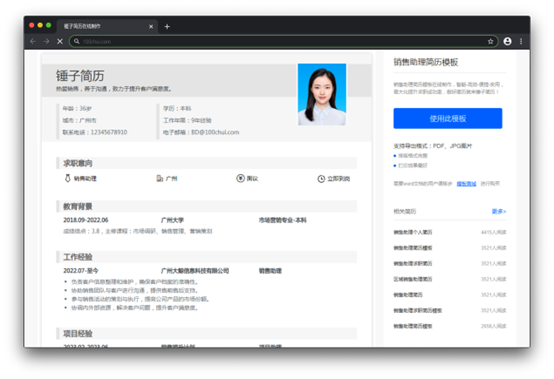The height and width of the screenshot is (379, 554).
Task: Click the 求职意向 section heading
Action: click(78, 163)
